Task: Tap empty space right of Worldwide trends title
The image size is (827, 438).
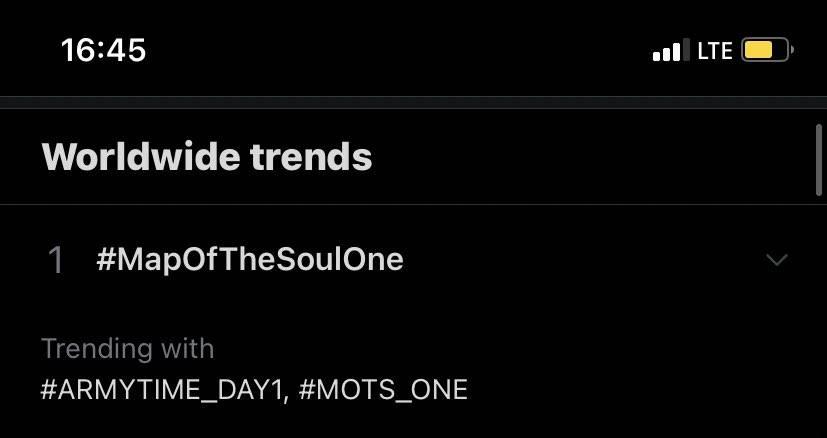Action: click(x=590, y=157)
